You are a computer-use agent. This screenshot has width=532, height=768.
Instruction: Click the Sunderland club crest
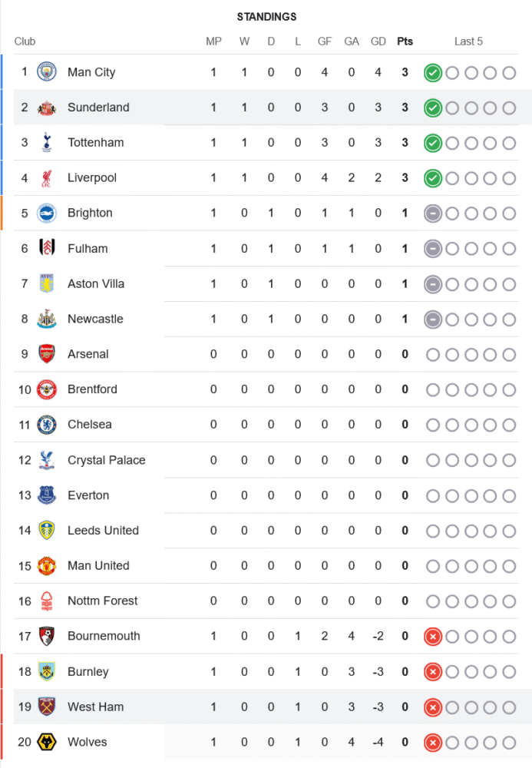tap(47, 108)
